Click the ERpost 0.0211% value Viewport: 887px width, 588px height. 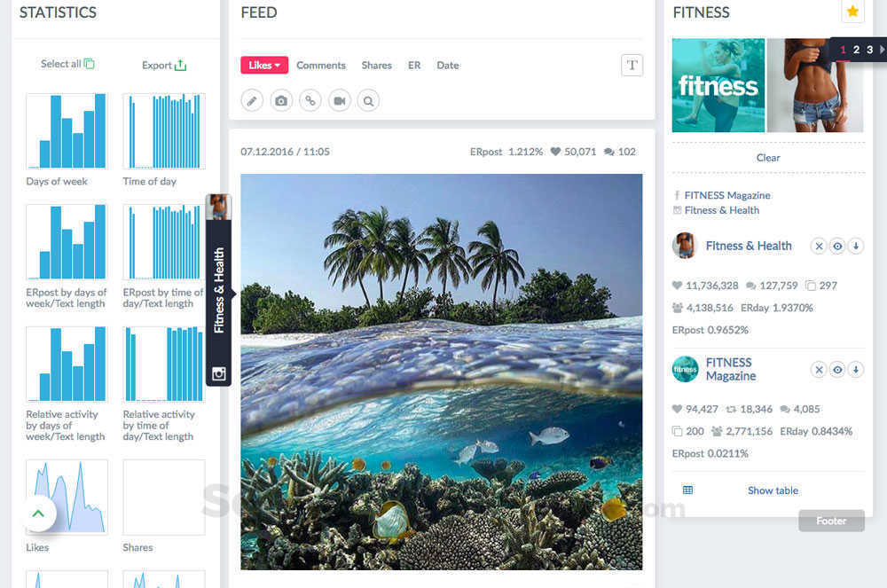(x=710, y=453)
